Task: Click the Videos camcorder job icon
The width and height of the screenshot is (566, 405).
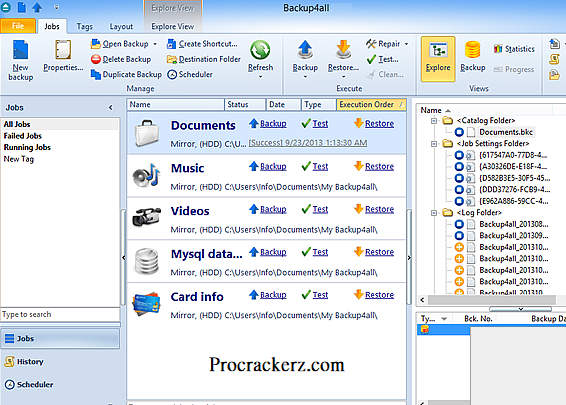Action: pos(146,217)
